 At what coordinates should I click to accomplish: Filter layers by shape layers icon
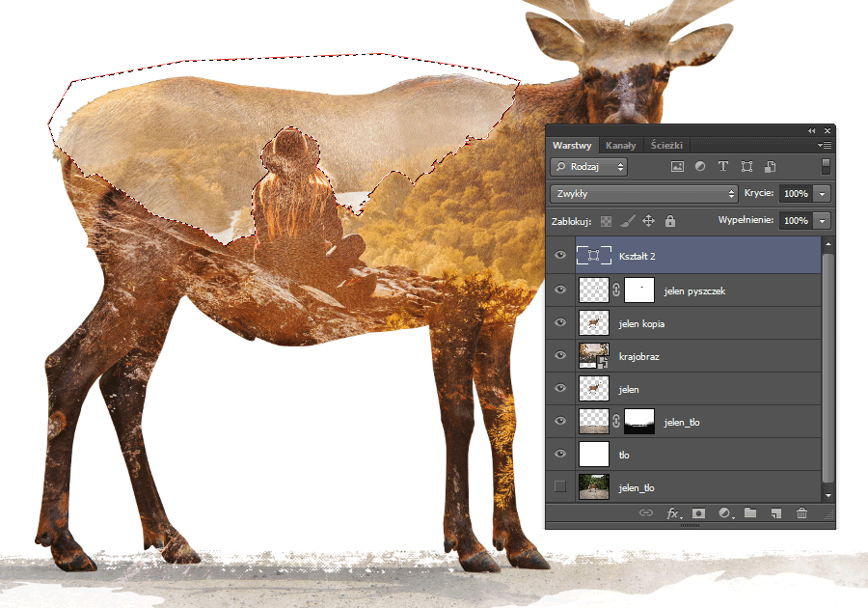(x=746, y=166)
